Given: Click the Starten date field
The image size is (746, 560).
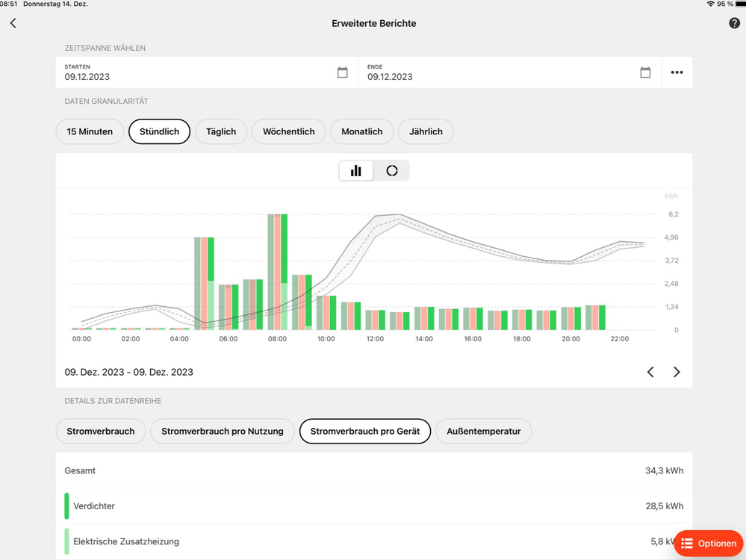Looking at the screenshot, I should 194,72.
